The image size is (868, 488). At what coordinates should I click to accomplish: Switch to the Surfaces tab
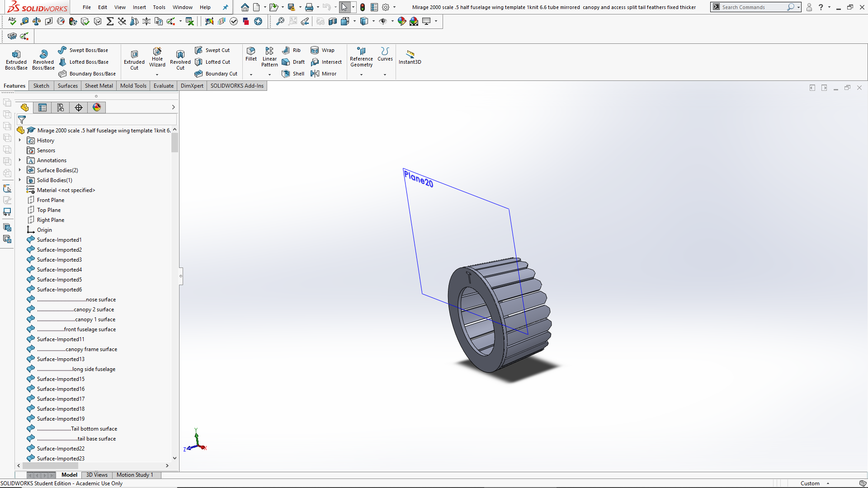(68, 86)
